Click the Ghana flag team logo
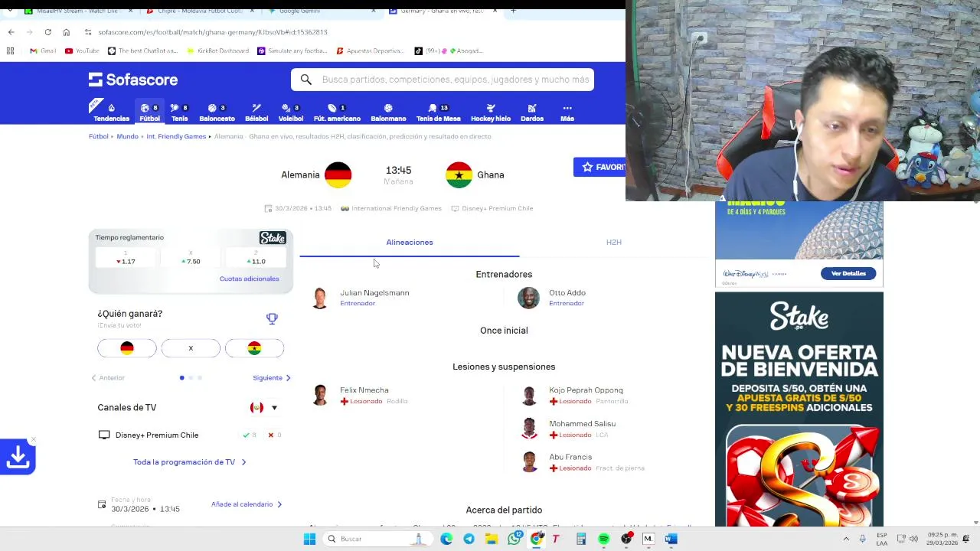Image resolution: width=980 pixels, height=551 pixels. [459, 174]
